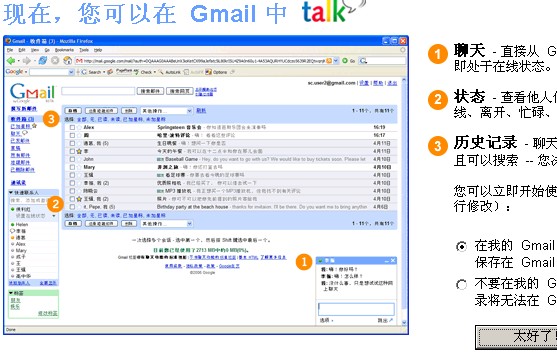Check the box for Alex's email

coord(72,127)
